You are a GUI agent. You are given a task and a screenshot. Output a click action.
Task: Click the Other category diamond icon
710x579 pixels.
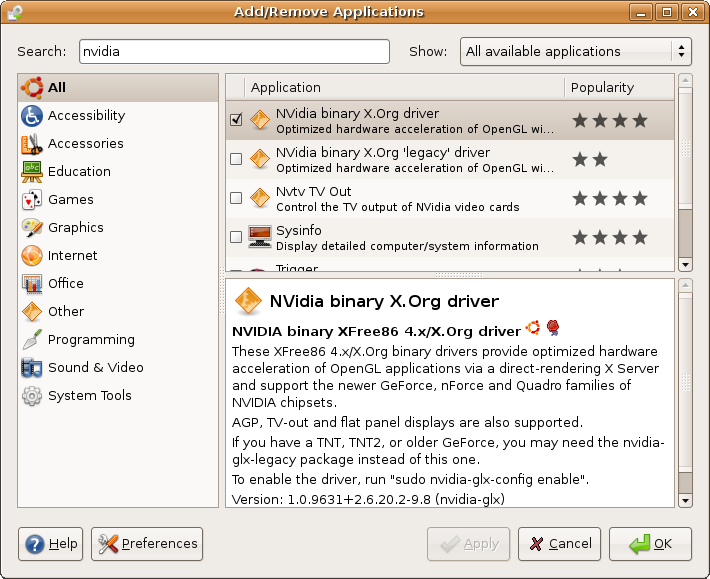pos(32,311)
